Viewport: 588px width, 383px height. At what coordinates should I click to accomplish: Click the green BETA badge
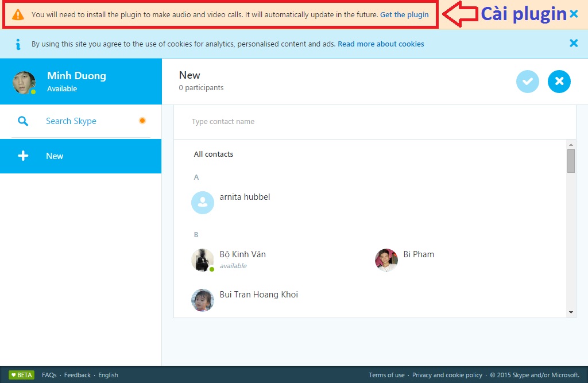tap(21, 375)
